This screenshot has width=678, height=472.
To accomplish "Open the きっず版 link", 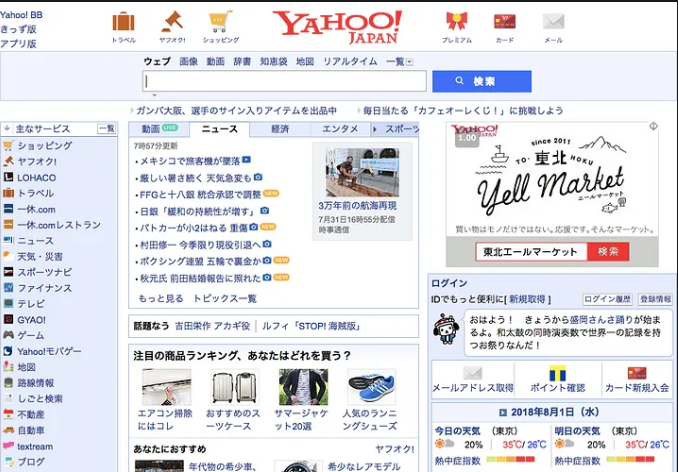I will (18, 29).
